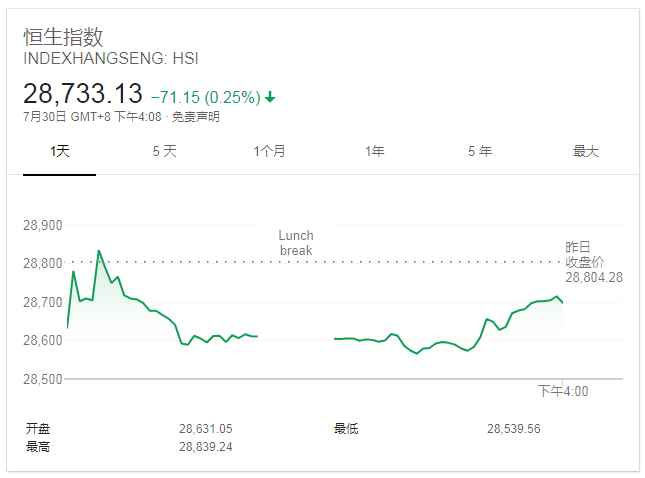Screen dimensions: 645x478
Task: Click the 28,500 y-axis label
Action: [43, 379]
